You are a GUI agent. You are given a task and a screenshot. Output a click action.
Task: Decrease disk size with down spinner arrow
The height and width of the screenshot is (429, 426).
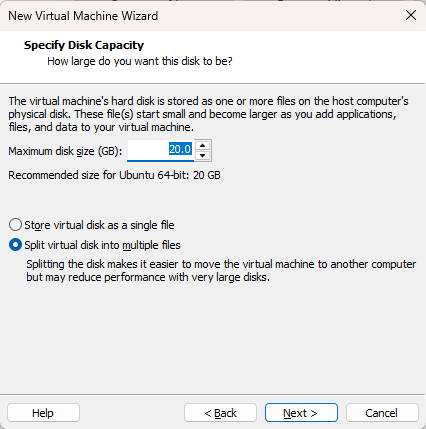[x=203, y=155]
